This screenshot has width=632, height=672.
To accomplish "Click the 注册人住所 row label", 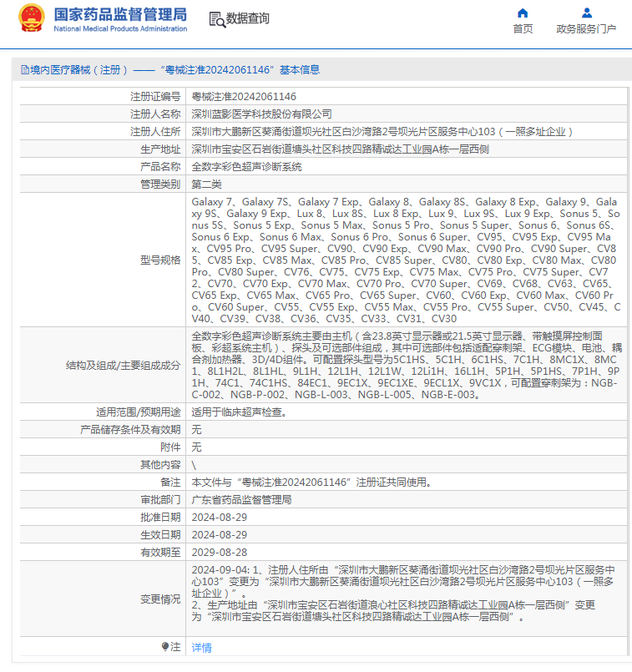I will pos(155,132).
